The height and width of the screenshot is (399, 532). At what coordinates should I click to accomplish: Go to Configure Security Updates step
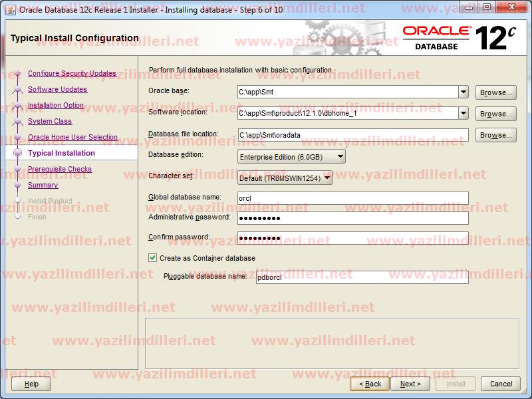point(72,74)
